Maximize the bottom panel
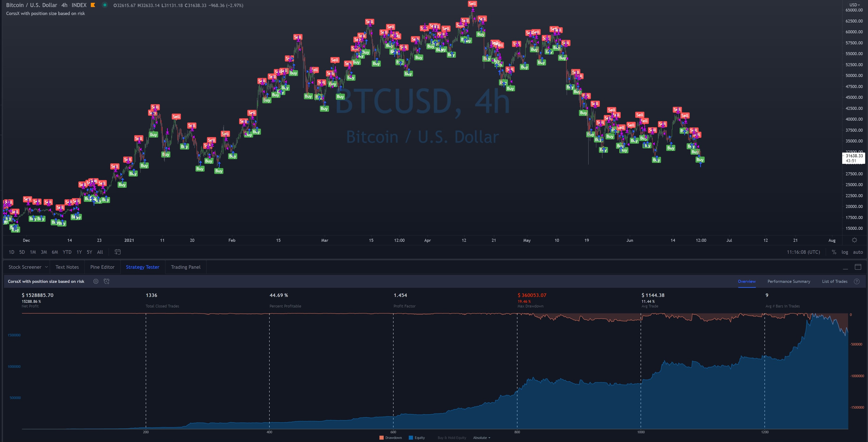 [858, 267]
